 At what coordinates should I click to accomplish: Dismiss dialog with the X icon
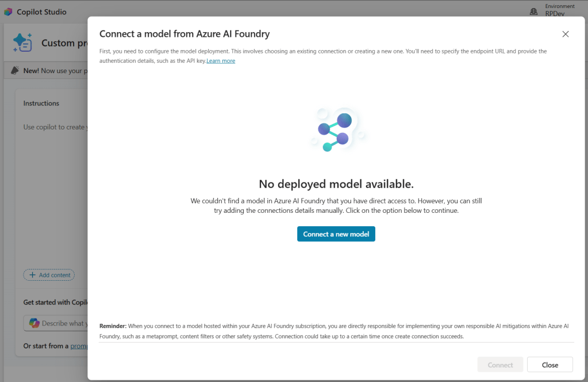(566, 34)
